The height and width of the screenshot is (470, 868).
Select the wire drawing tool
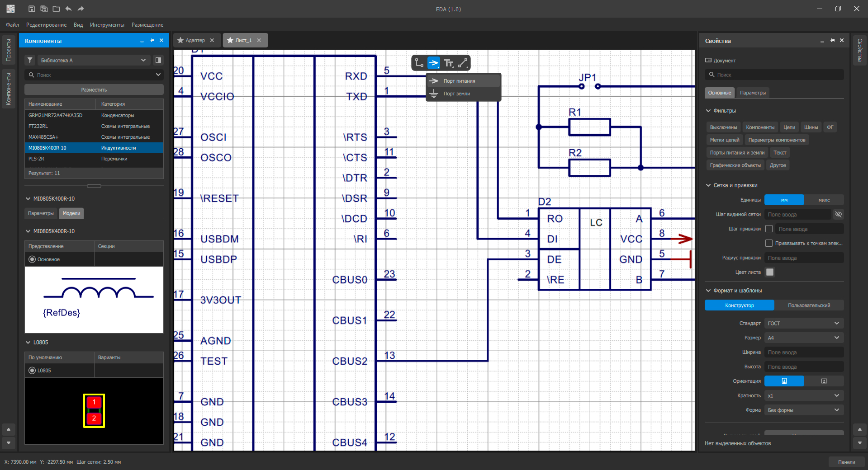(x=419, y=63)
